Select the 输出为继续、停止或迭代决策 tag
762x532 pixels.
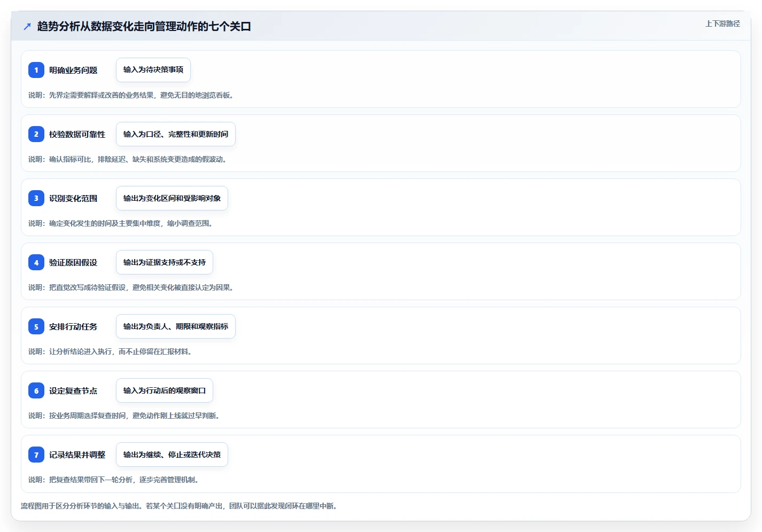pyautogui.click(x=172, y=455)
